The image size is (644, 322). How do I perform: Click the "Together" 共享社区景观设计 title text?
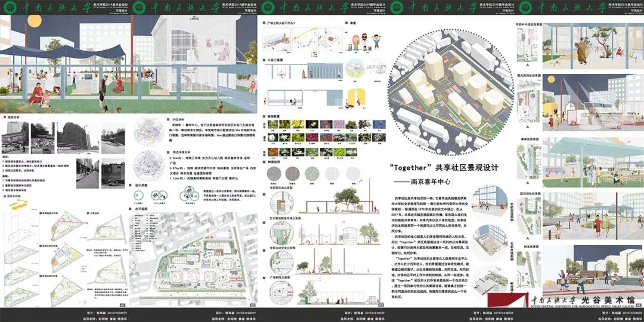[x=444, y=168]
